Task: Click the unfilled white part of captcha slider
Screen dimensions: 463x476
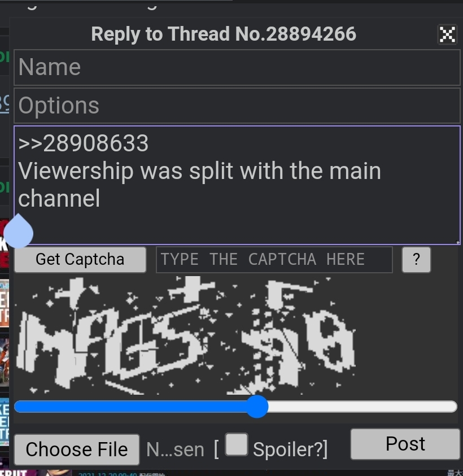Action: tap(362, 407)
